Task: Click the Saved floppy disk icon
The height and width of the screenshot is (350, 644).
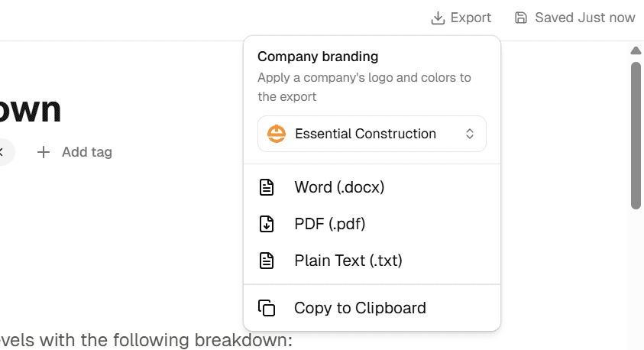Action: tap(521, 18)
